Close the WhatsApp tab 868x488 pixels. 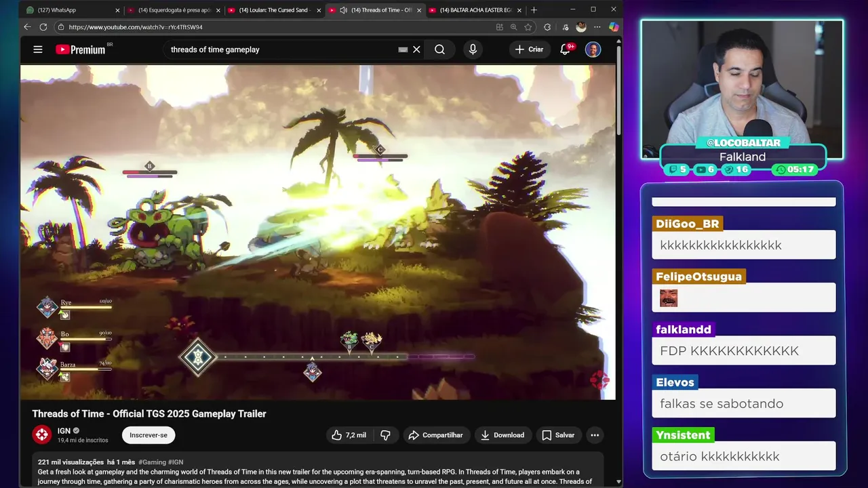(117, 10)
